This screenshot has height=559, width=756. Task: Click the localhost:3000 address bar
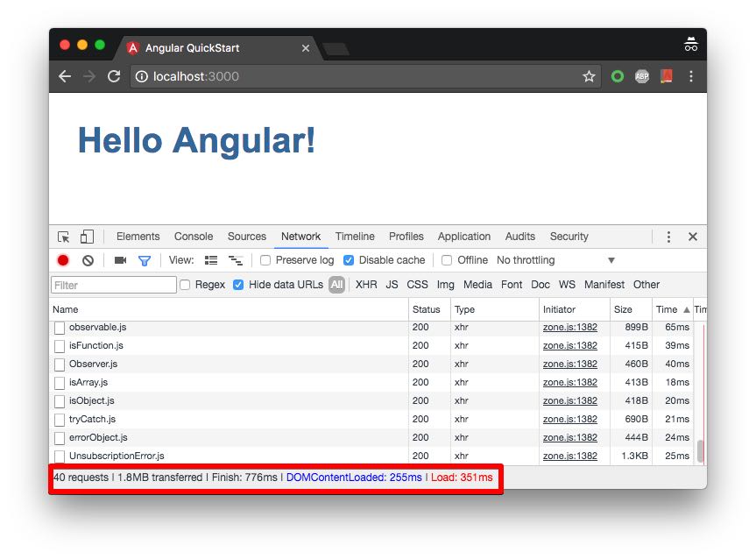tap(365, 76)
